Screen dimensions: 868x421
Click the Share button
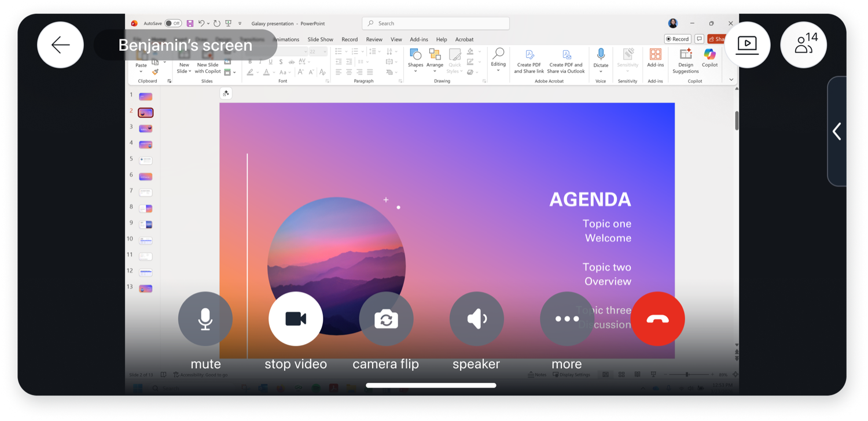718,39
